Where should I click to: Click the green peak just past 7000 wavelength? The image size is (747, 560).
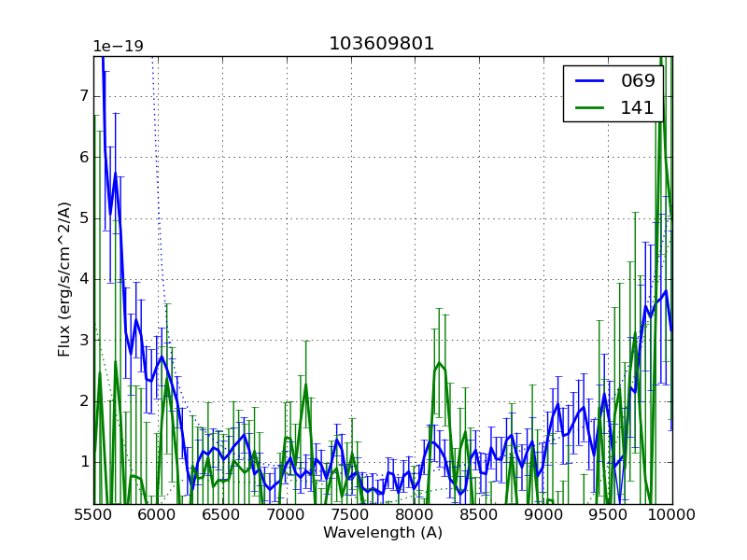305,384
